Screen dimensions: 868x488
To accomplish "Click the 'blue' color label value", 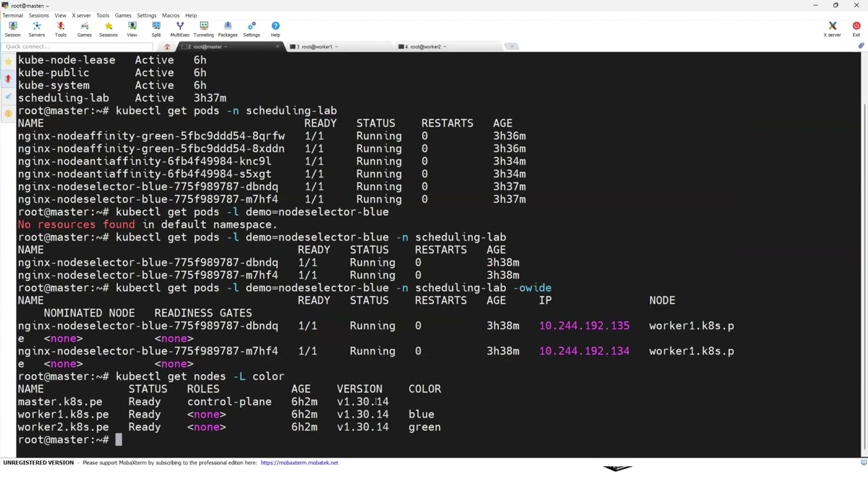I will tap(421, 414).
